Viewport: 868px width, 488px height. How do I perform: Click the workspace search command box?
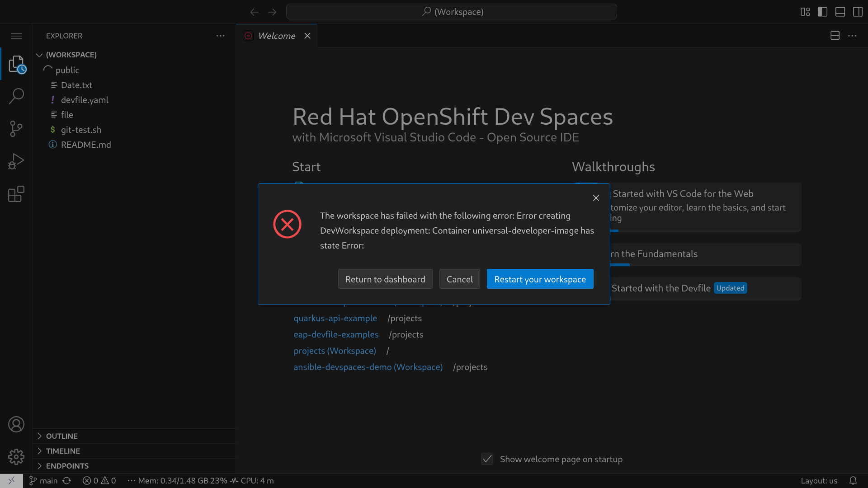451,12
